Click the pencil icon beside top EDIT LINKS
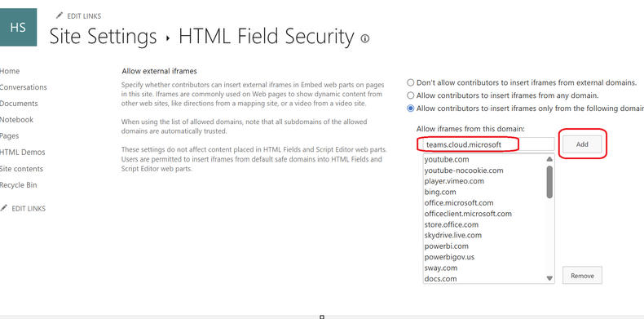The height and width of the screenshot is (319, 644). (60, 16)
